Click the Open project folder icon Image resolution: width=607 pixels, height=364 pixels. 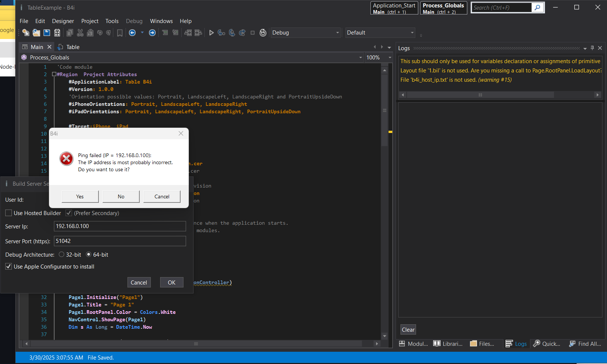pyautogui.click(x=36, y=33)
